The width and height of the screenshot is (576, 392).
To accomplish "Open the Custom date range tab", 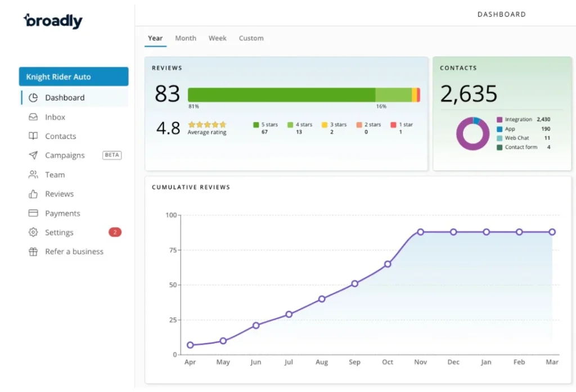I will click(251, 38).
